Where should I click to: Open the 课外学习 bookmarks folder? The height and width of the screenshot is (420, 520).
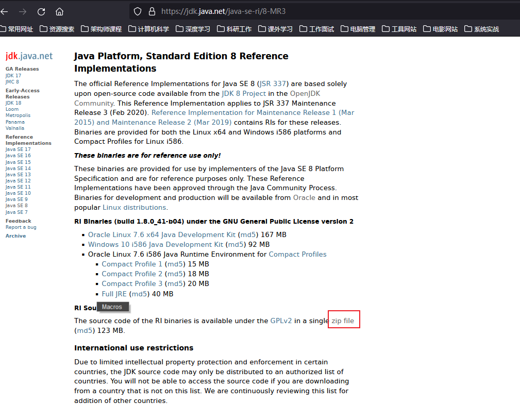[x=275, y=29]
